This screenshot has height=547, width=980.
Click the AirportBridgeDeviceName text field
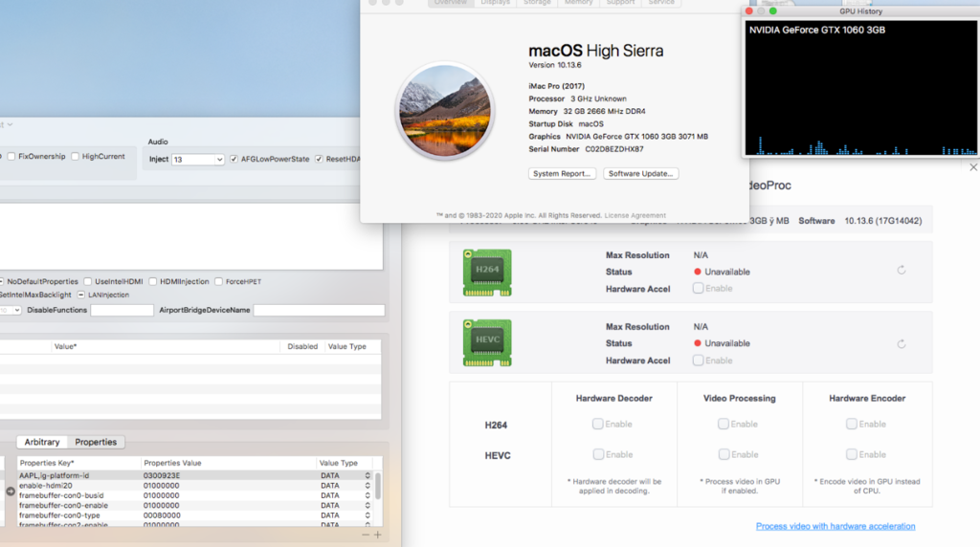click(319, 311)
